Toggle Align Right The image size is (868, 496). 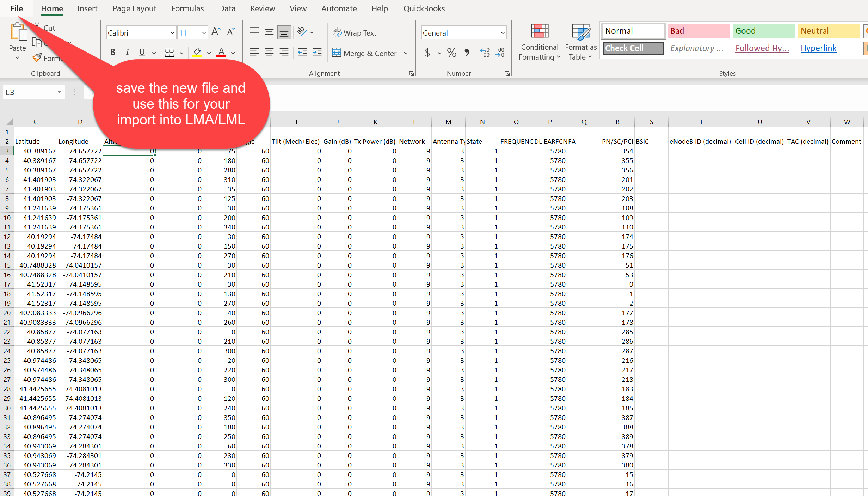(x=284, y=53)
